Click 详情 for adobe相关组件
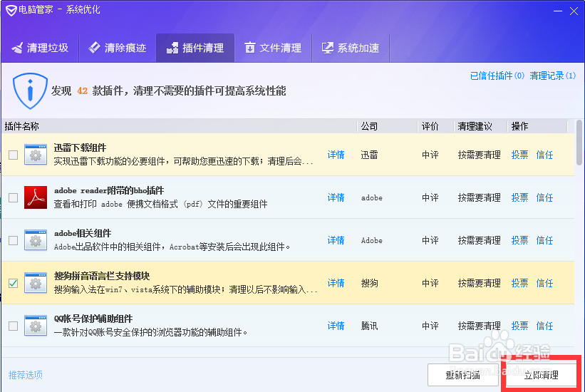 (336, 240)
